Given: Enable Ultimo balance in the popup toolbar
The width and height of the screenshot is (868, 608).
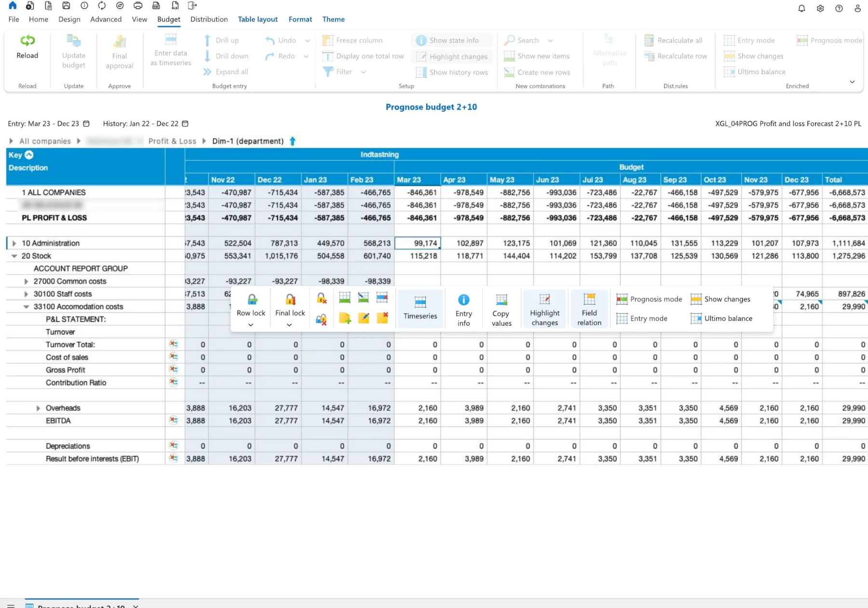Looking at the screenshot, I should [x=721, y=318].
